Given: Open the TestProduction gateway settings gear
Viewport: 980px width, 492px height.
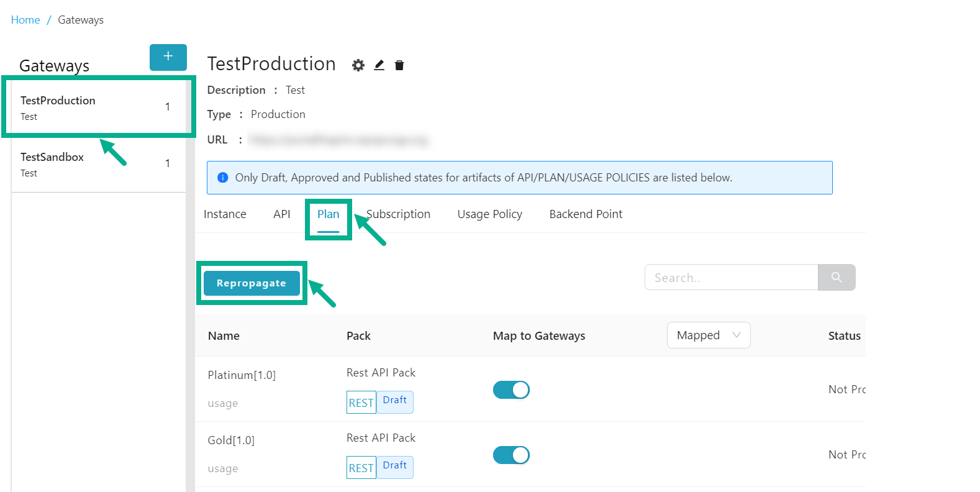Looking at the screenshot, I should click(x=358, y=65).
